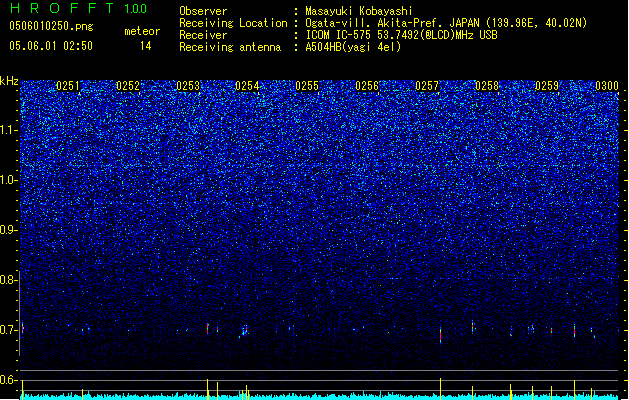Click the long red meteor echo just after 0257
This screenshot has width=629, height=400.
[x=440, y=335]
